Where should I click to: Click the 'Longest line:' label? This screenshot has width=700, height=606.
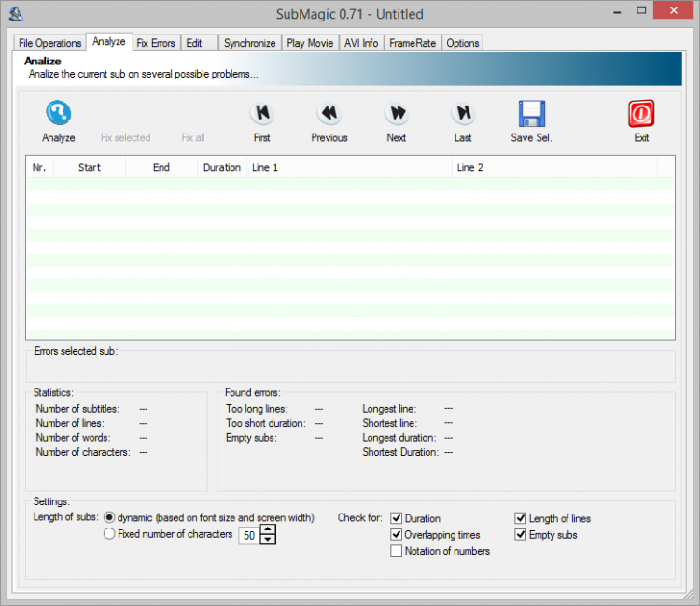tap(389, 409)
